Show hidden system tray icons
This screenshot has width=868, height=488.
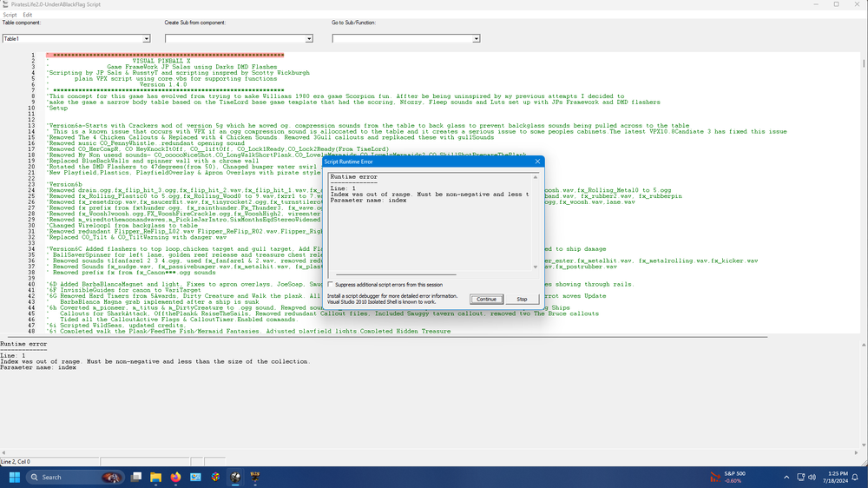[786, 477]
